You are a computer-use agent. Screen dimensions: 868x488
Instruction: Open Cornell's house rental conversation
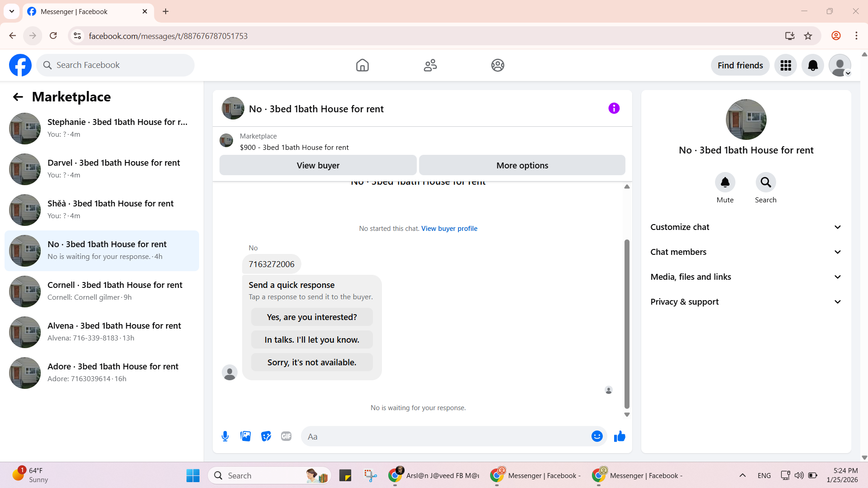coord(102,292)
